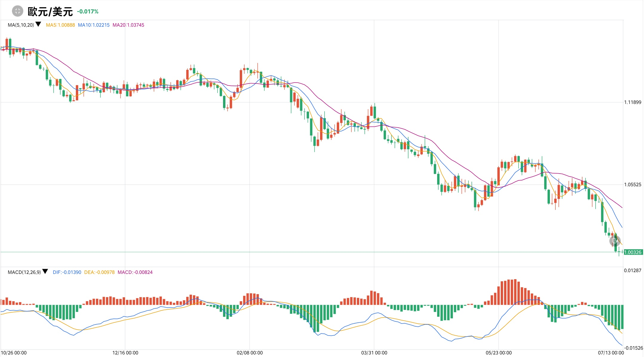Click the current price tag 1.00326
This screenshot has height=357, width=644.
[x=633, y=252]
